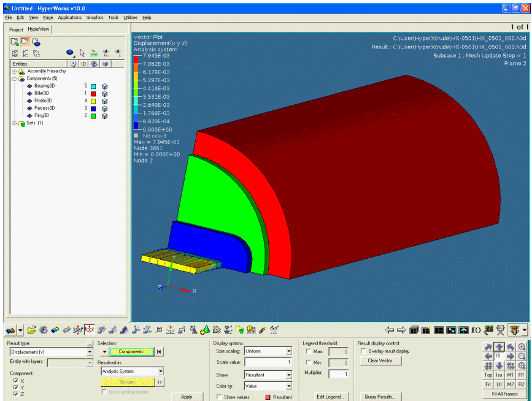Expand the Assembly Hierarchy tree node

tap(14, 71)
